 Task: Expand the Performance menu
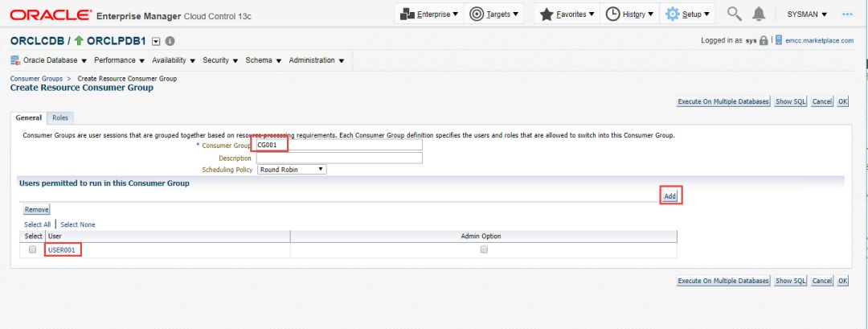(x=119, y=60)
